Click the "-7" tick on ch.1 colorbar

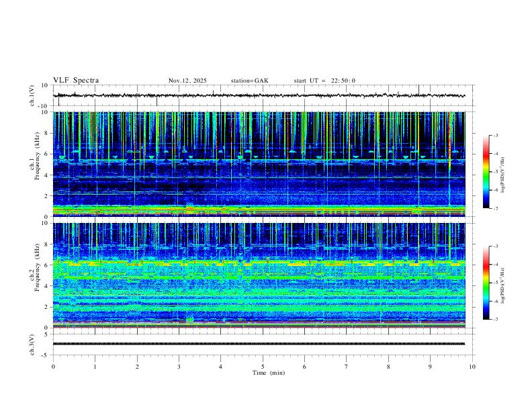pos(496,208)
